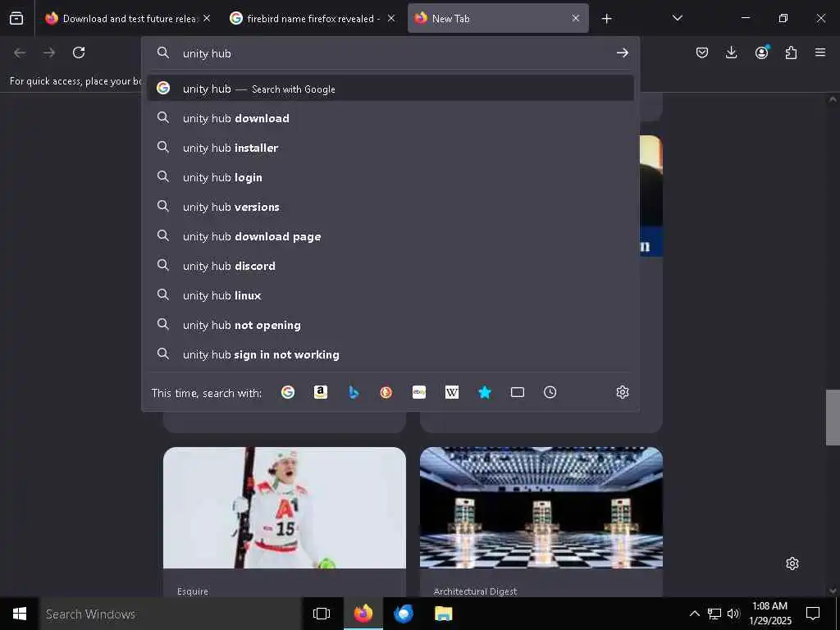Search open tabs using the tabs icon
Screen dimensions: 840x630
pos(518,393)
